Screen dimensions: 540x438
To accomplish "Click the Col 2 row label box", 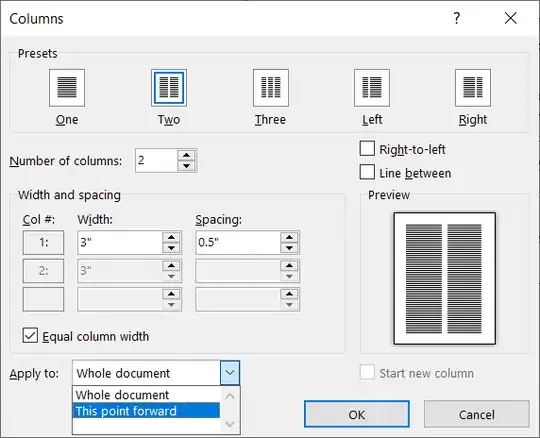I will [43, 271].
